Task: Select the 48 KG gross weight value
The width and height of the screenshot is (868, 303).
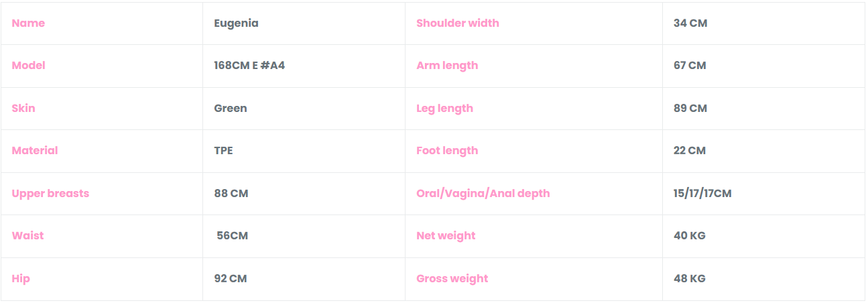Action: pos(690,279)
